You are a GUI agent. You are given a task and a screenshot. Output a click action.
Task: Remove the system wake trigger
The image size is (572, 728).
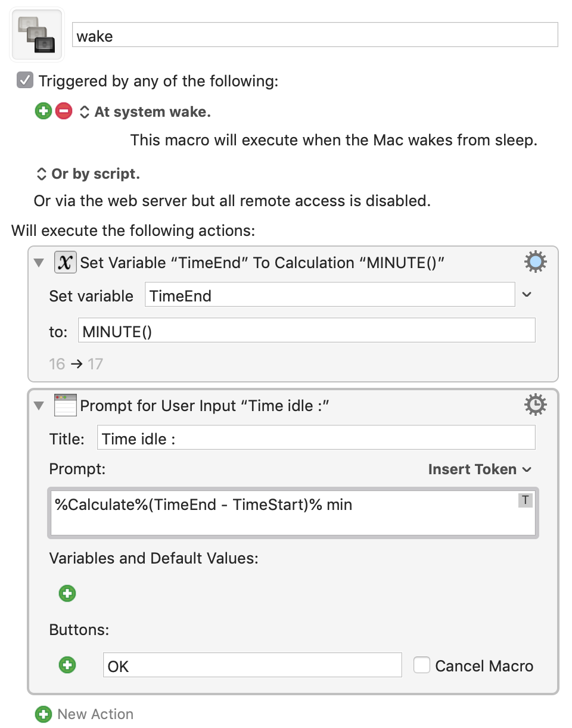coord(64,111)
